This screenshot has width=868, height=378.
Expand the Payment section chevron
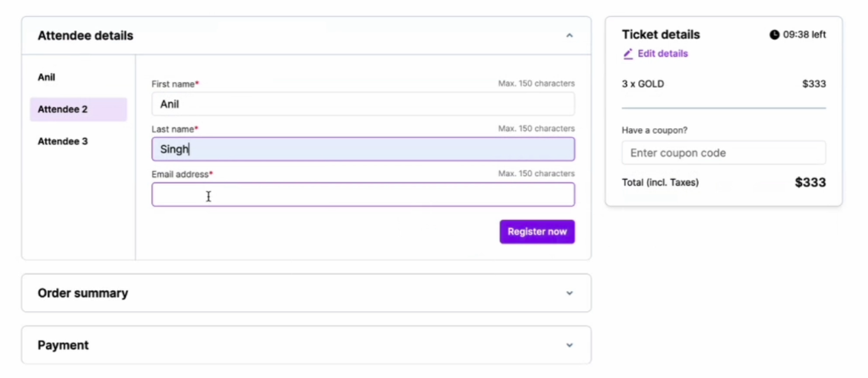569,345
